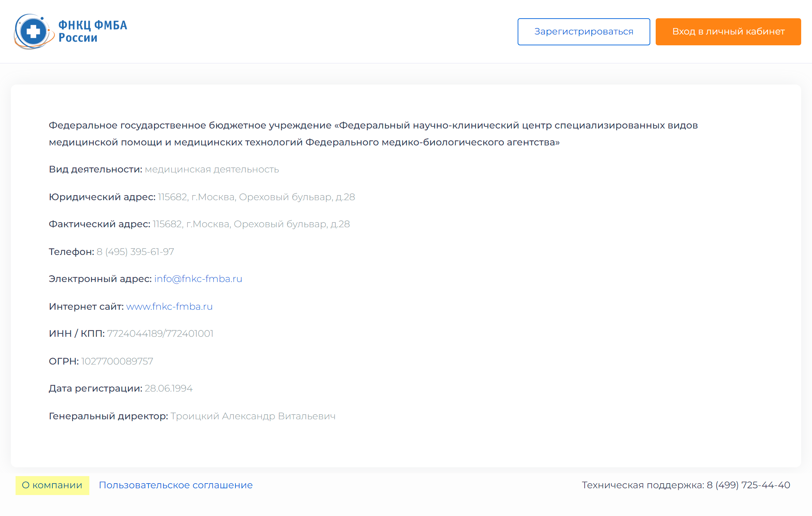Click the Юридический адрес value text
Screen dimensions: 812x516
tap(256, 197)
